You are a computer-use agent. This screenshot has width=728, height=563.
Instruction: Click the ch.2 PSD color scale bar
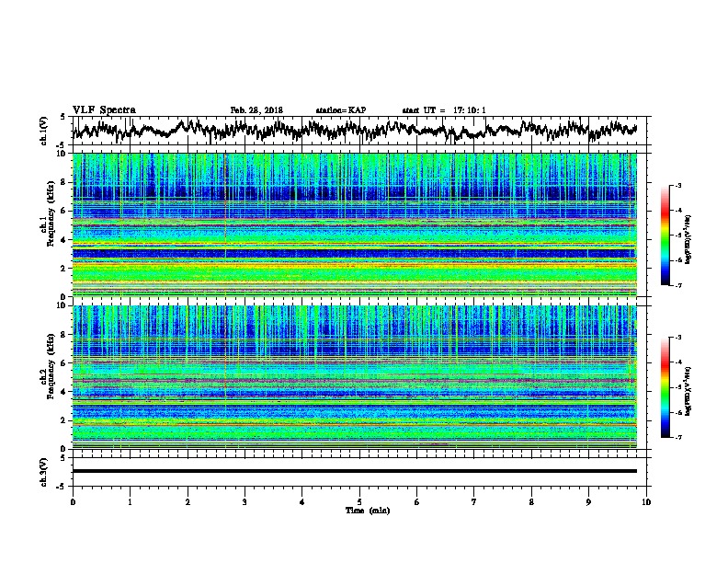pos(665,387)
